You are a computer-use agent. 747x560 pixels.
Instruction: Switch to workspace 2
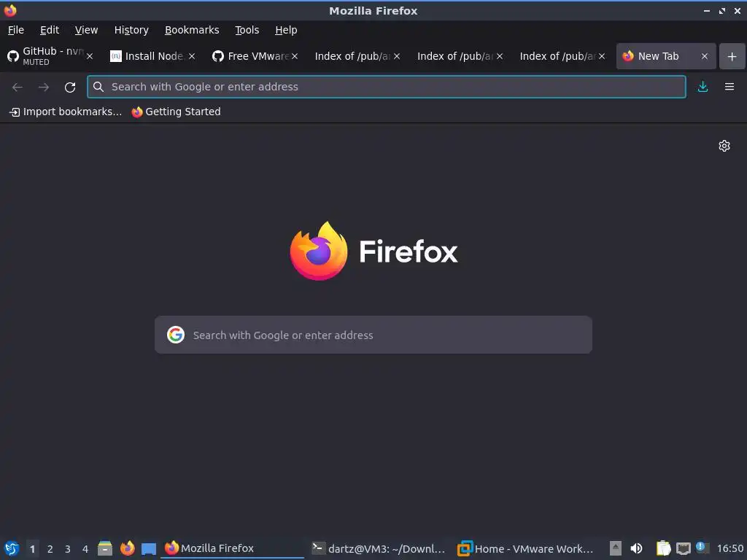(x=50, y=549)
